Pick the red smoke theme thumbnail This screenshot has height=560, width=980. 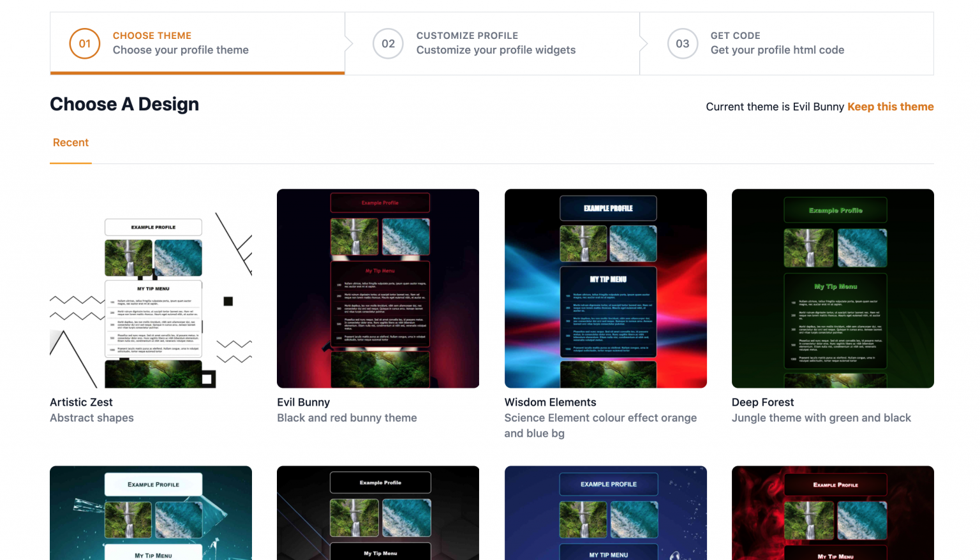[x=833, y=513]
